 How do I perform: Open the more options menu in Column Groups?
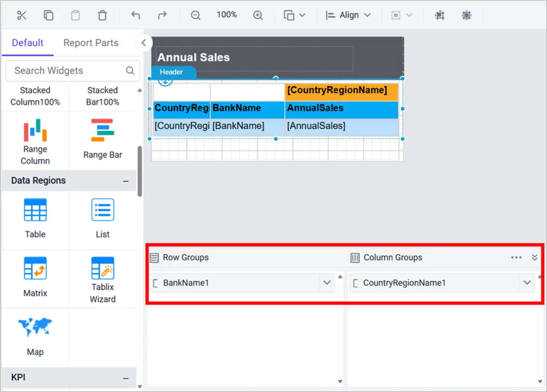[x=516, y=258]
